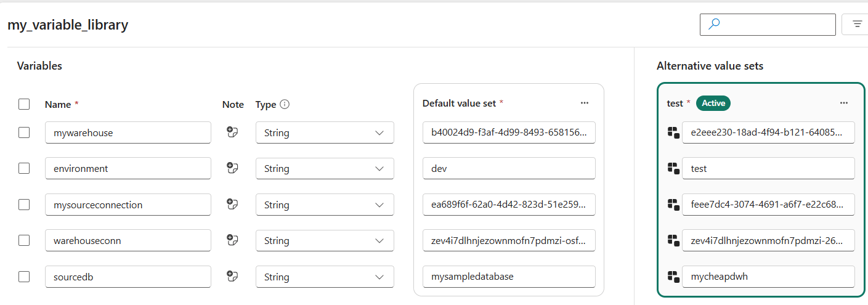
Task: Open Default value set more options menu
Action: [x=585, y=103]
